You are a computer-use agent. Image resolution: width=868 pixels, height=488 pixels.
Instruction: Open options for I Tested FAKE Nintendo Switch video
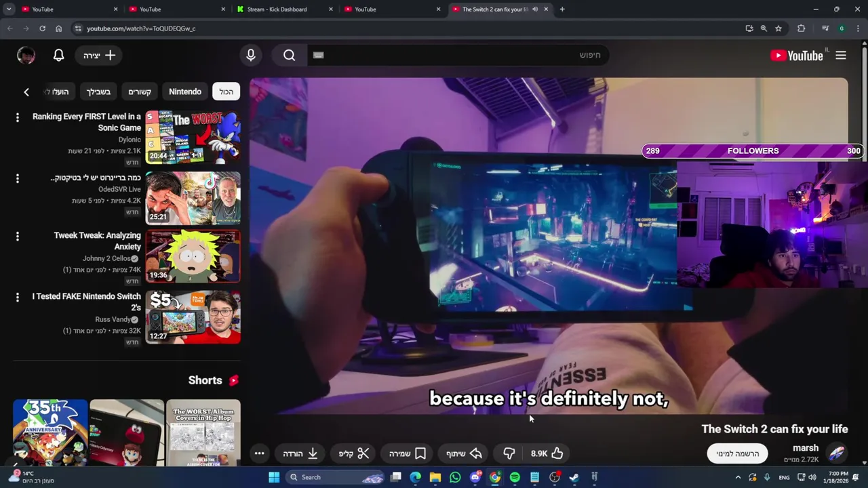click(x=18, y=298)
